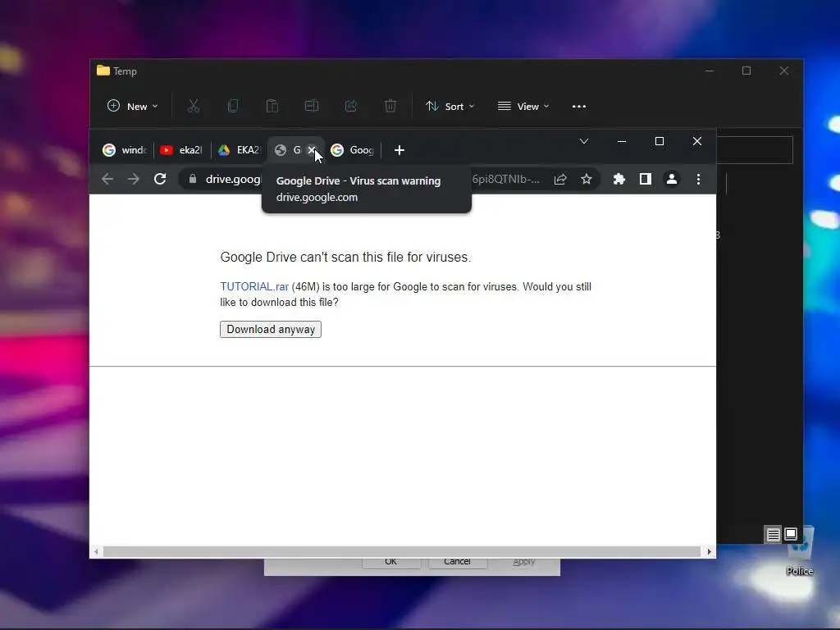Click OK in the background dialog

pyautogui.click(x=391, y=562)
